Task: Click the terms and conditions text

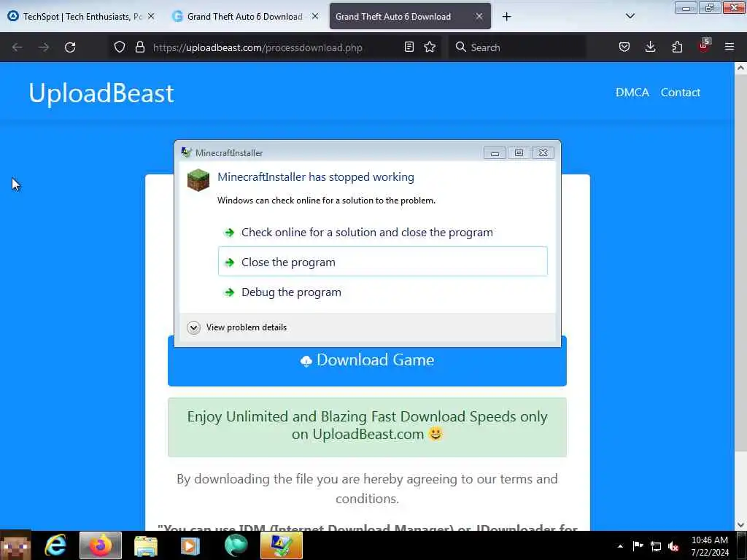Action: coord(367,489)
